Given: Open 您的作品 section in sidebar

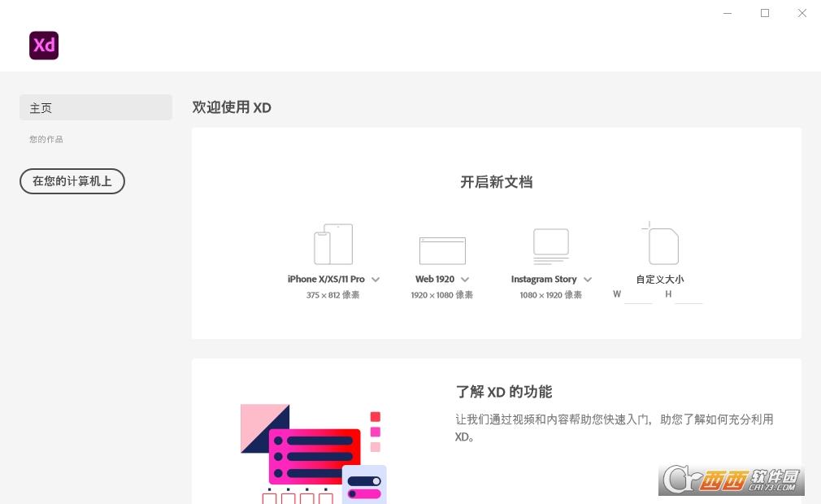Looking at the screenshot, I should [46, 139].
